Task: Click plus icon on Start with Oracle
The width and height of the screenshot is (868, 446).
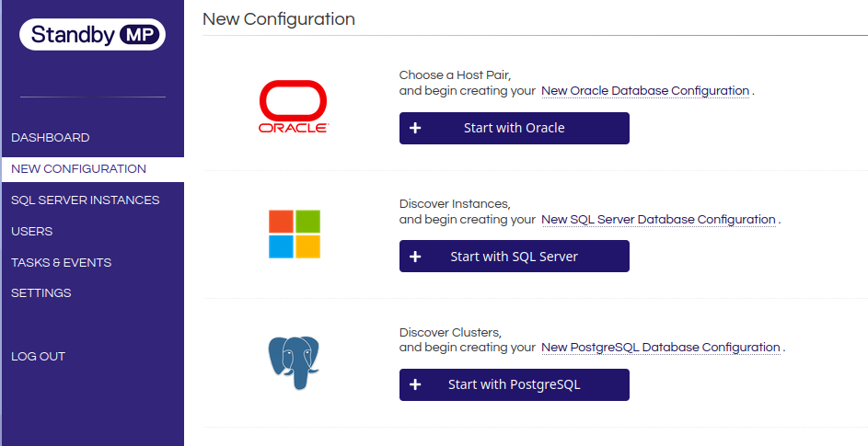Action: tap(415, 129)
